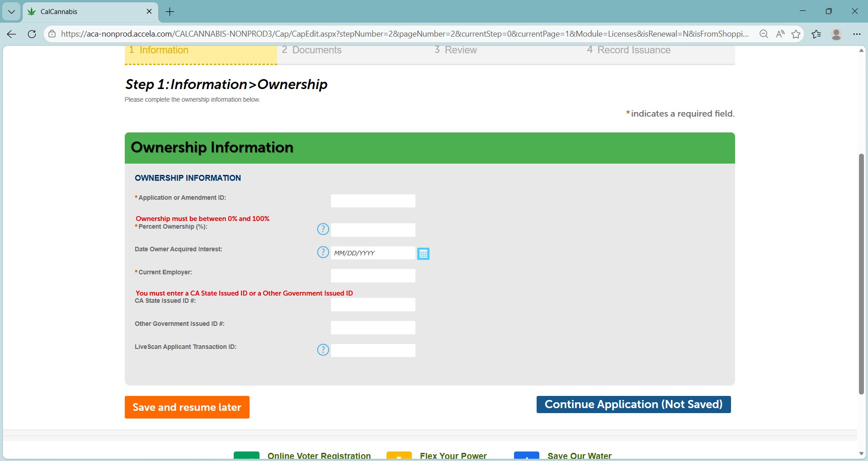Click the scrollbar down arrow
This screenshot has width=868, height=461.
[861, 454]
